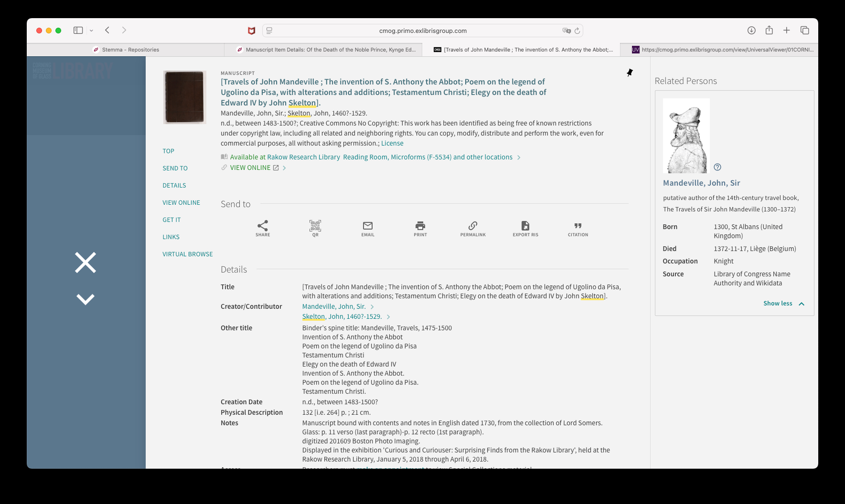The image size is (845, 504).
Task: Go to next record with down chevron
Action: coord(86,299)
